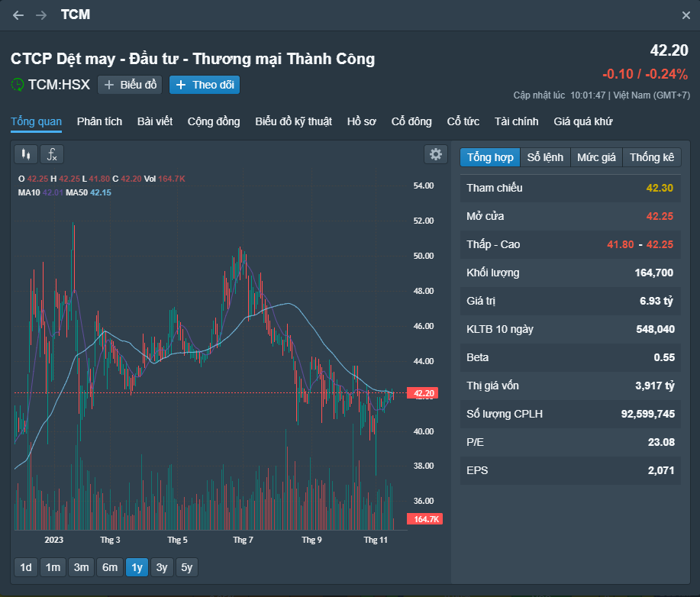Click the Thg 11 axis label

[376, 540]
